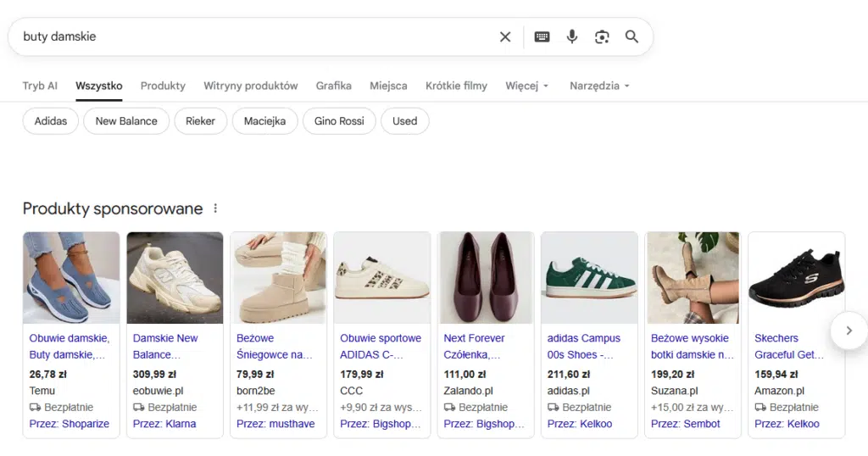
Task: Open the 'Next Forever Czółenka' product link
Action: [x=474, y=347]
